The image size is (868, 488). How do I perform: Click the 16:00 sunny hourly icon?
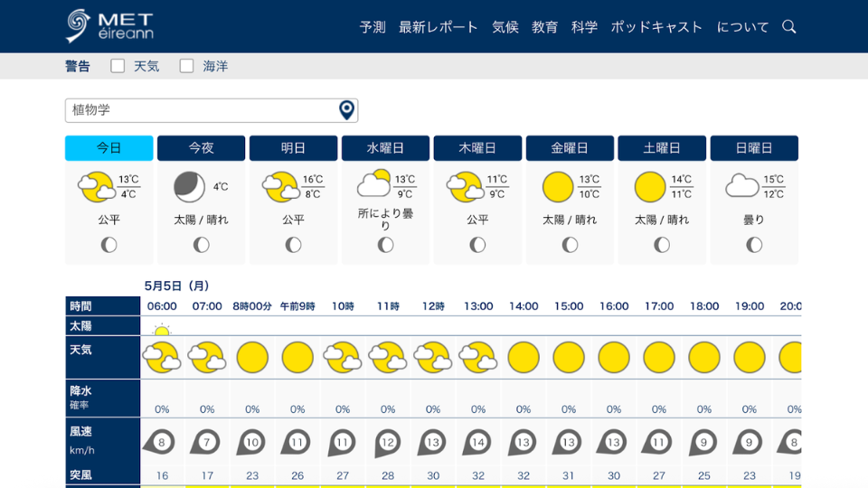614,357
